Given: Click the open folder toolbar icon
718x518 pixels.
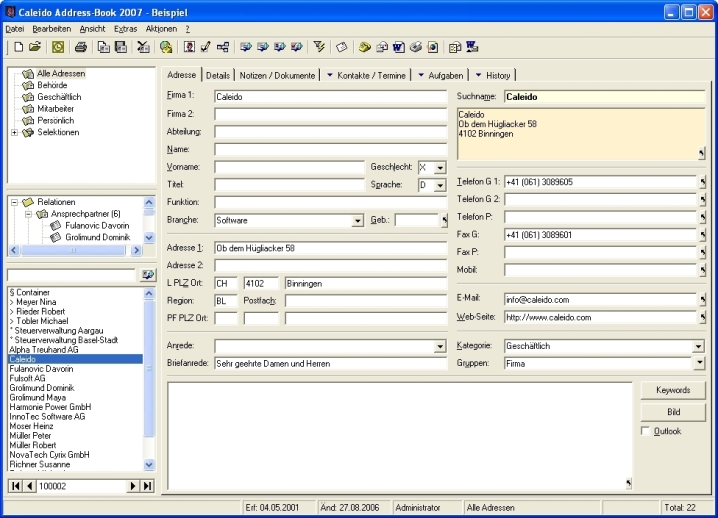Looking at the screenshot, I should pyautogui.click(x=35, y=47).
